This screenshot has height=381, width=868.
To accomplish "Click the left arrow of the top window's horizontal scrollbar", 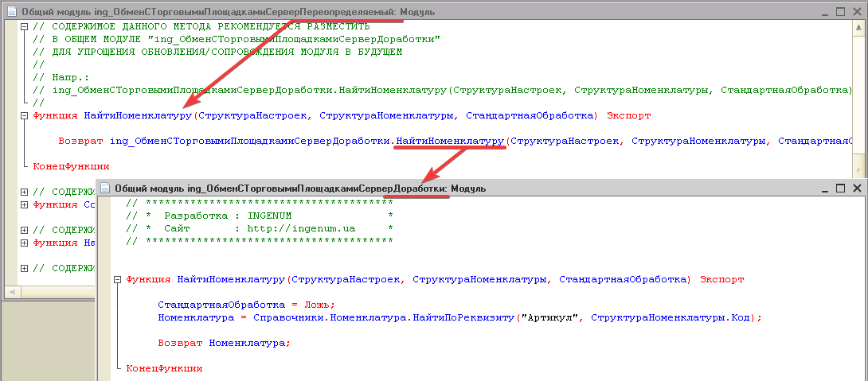I will pos(10,292).
